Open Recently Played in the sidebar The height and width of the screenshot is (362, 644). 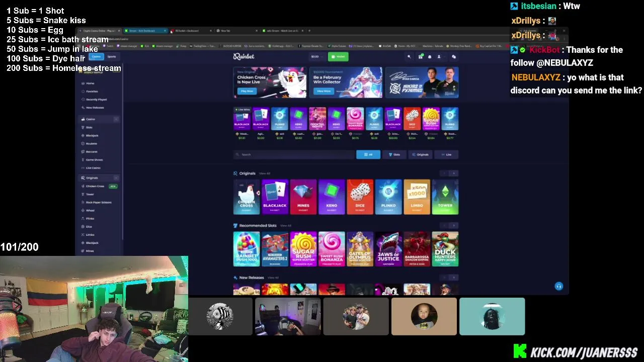pyautogui.click(x=96, y=100)
